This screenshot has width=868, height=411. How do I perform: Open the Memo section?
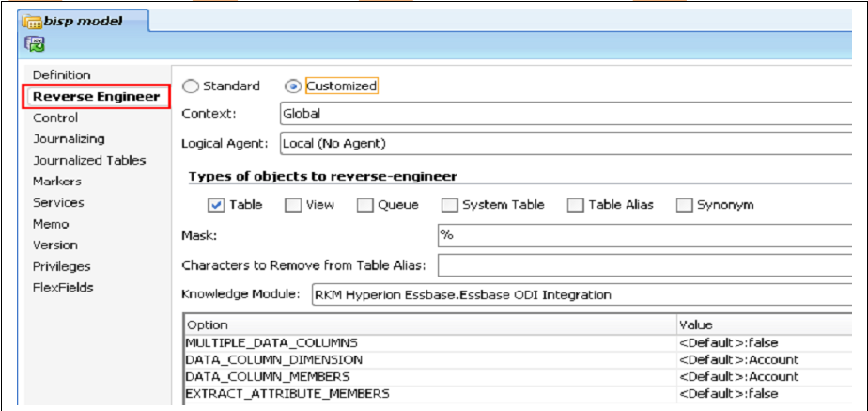click(x=51, y=224)
